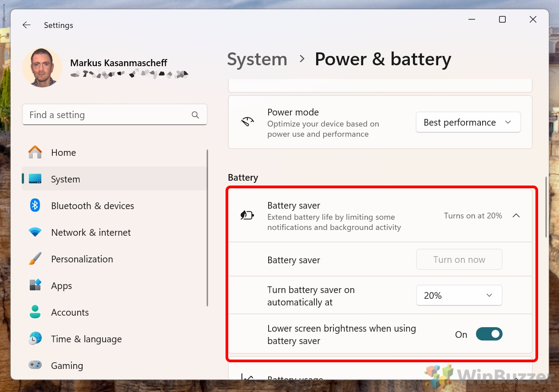The width and height of the screenshot is (559, 392).
Task: Click the Battery saver leaf icon
Action: click(x=247, y=215)
